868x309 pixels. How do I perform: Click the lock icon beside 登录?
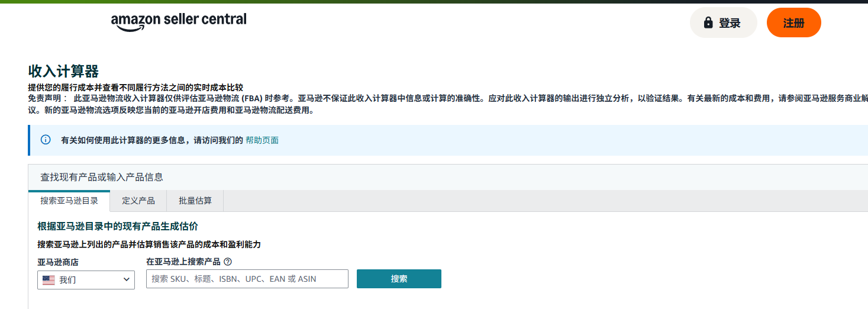(x=708, y=23)
